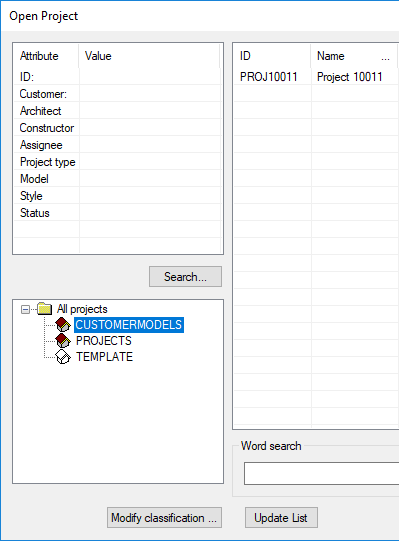Click the Project type value cell

(150, 161)
